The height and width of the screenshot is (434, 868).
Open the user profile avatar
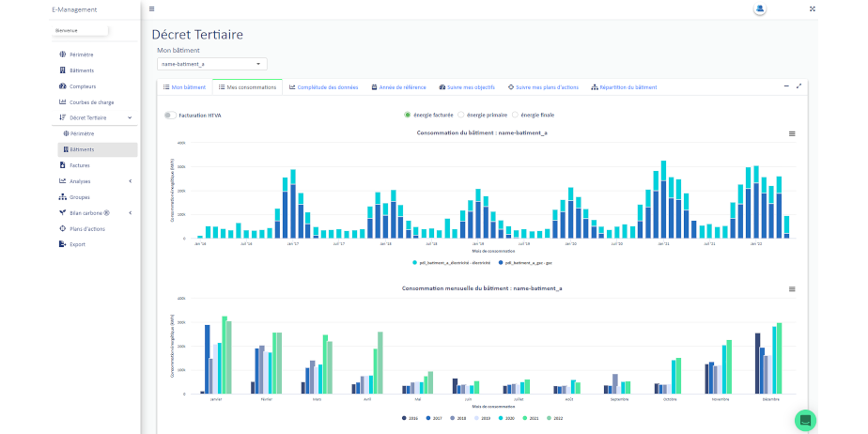click(x=759, y=8)
